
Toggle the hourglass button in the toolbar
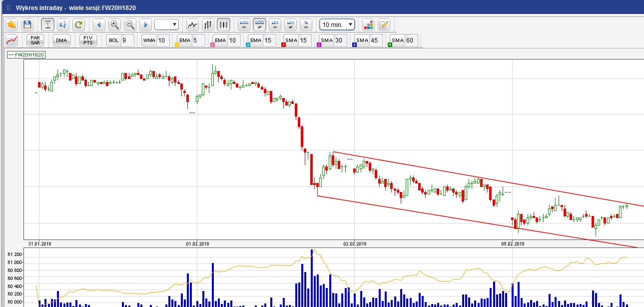47,24
